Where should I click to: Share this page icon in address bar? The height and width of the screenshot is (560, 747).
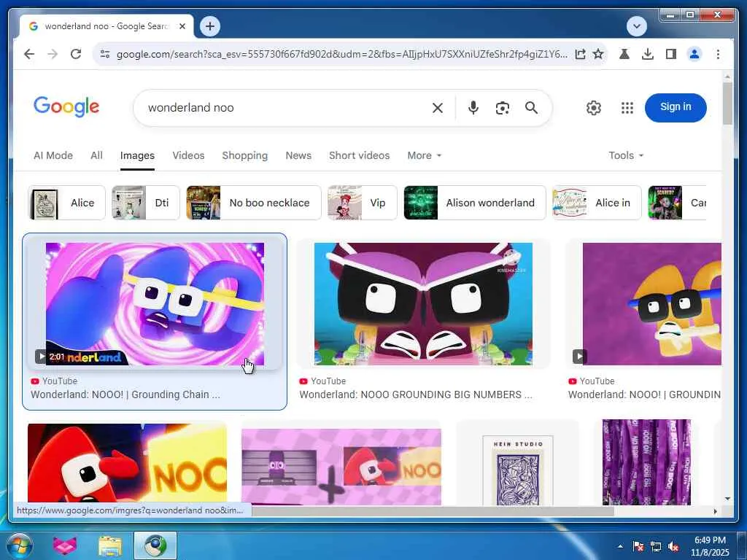click(580, 54)
